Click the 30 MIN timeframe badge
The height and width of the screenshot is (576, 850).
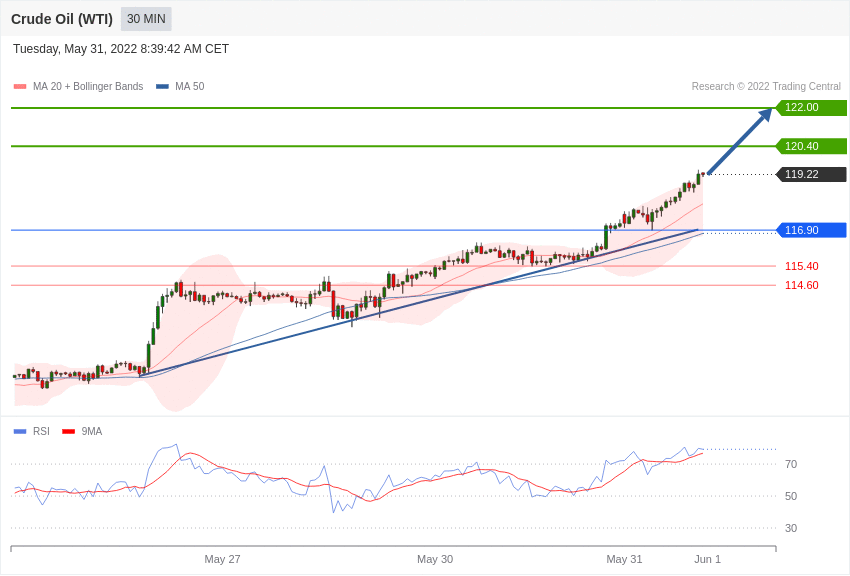(146, 19)
